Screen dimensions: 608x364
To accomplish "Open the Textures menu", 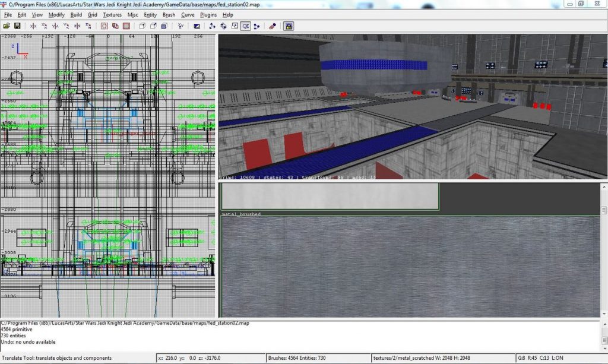I will 112,15.
